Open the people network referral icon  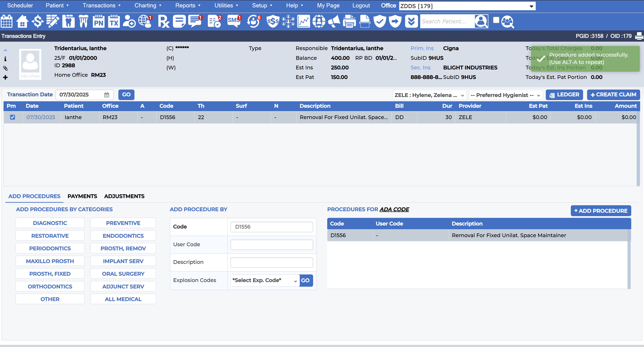(x=288, y=21)
